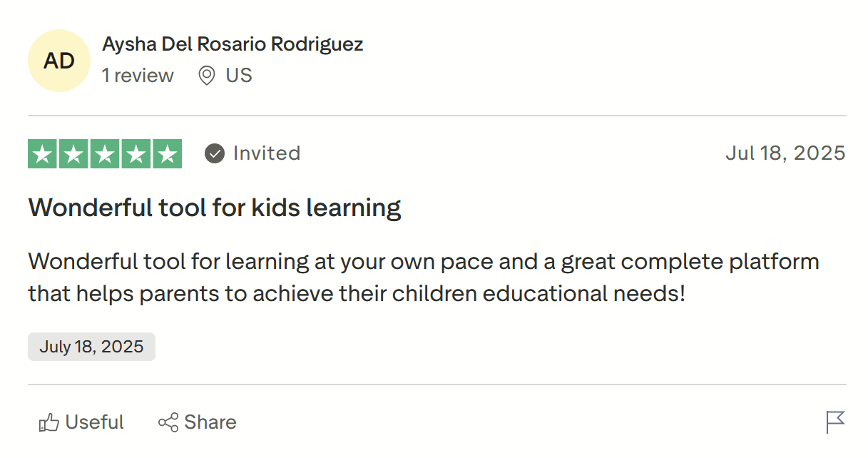
Task: Report this review using the flag icon
Action: point(834,422)
